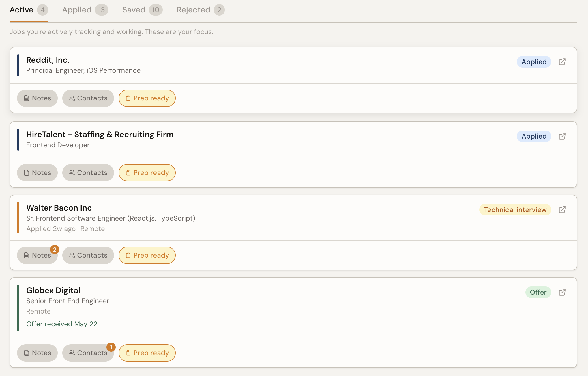View the Rejected tab
This screenshot has width=588, height=376.
point(201,10)
